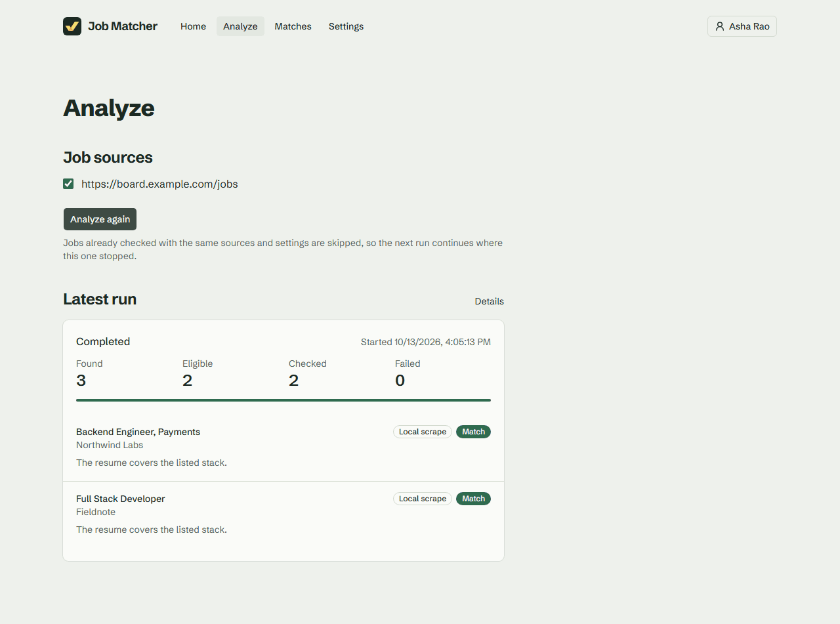This screenshot has height=624, width=840.
Task: Click the Job Matcher checkmark logo icon
Action: 72,26
